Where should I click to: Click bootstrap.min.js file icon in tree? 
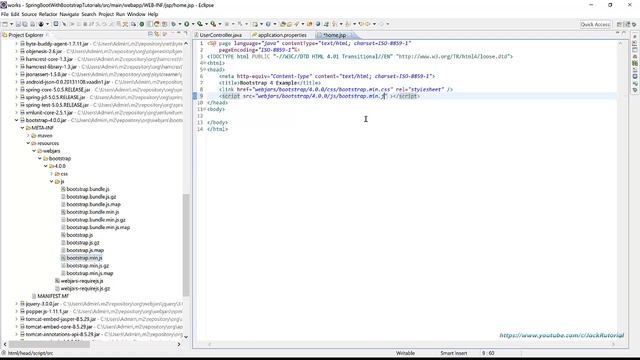point(63,258)
